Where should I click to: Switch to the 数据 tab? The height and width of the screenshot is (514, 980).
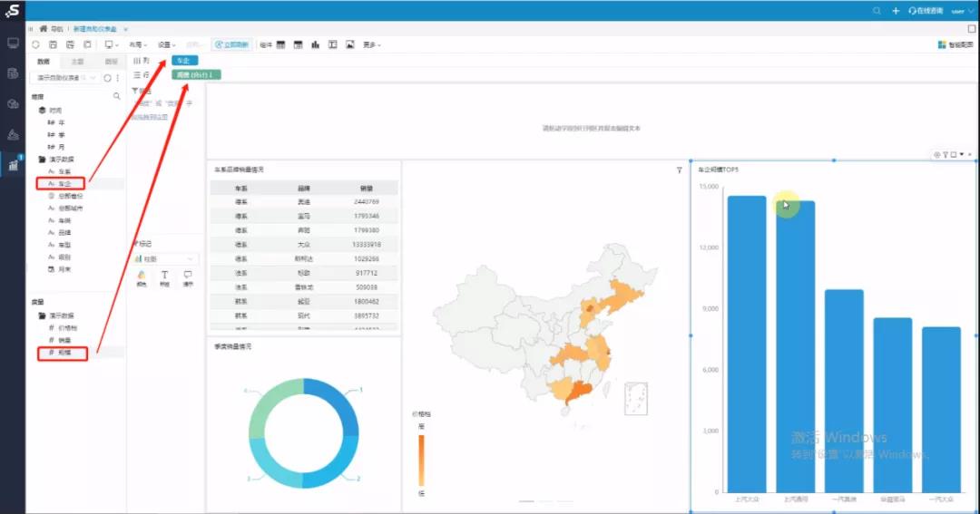44,62
